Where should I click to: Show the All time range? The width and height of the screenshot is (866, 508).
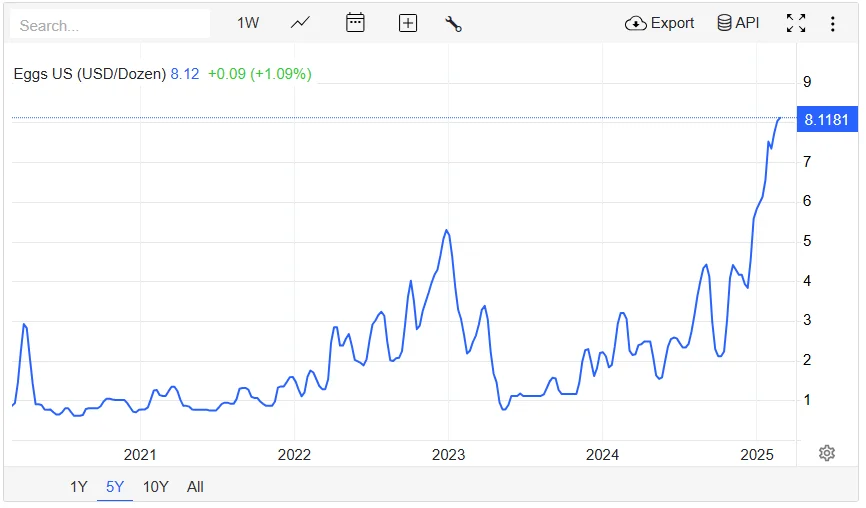click(195, 487)
